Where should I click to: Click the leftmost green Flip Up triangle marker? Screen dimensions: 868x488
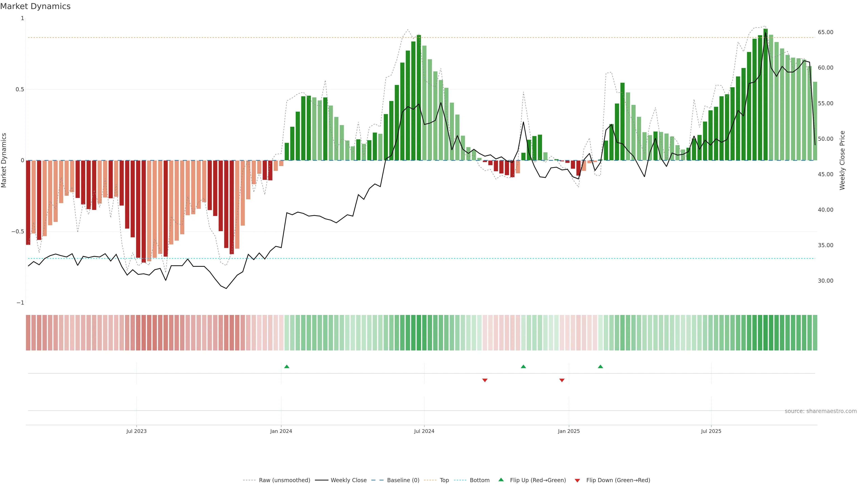tap(287, 366)
